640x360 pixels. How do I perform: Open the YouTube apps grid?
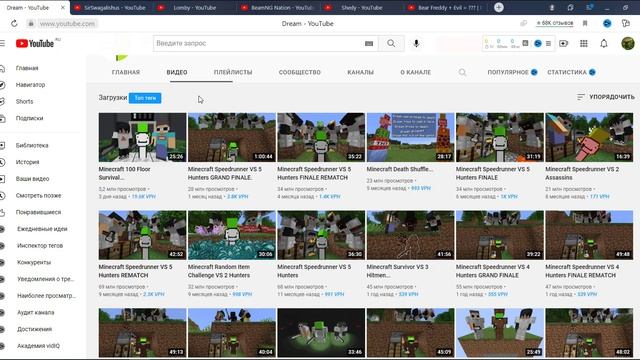584,43
